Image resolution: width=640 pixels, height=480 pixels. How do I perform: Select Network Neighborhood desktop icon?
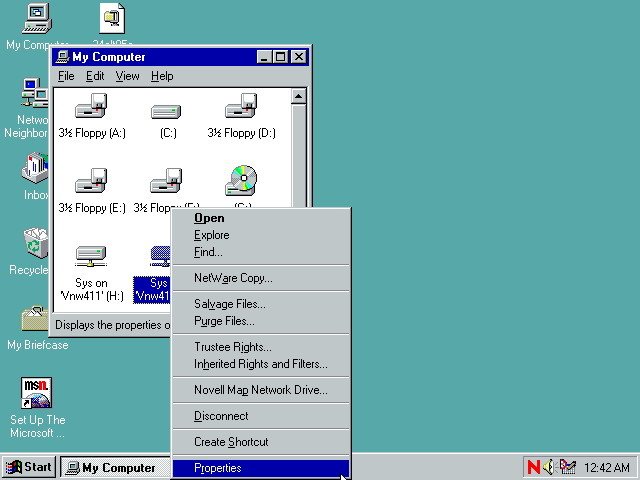coord(36,93)
